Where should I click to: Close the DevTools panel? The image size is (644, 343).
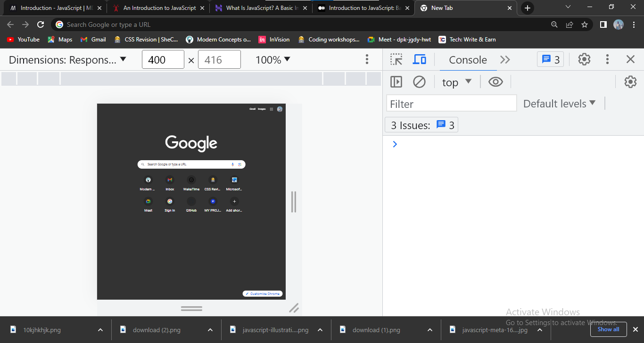(630, 59)
